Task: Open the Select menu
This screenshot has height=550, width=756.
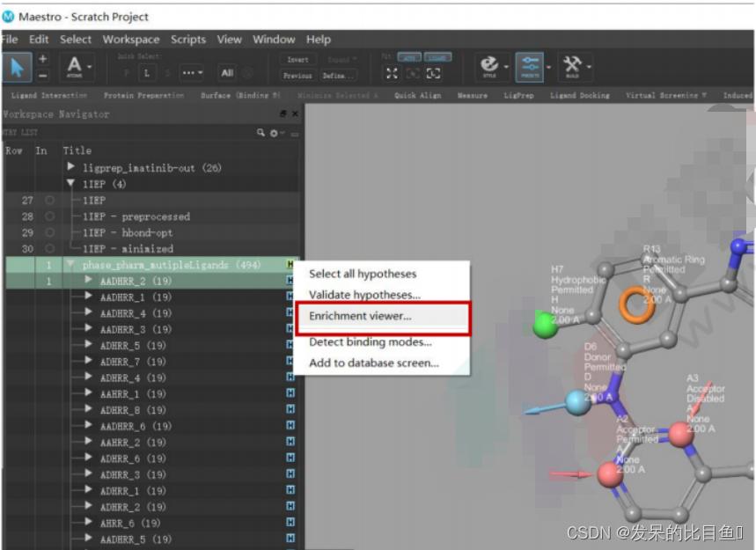Action: 76,40
